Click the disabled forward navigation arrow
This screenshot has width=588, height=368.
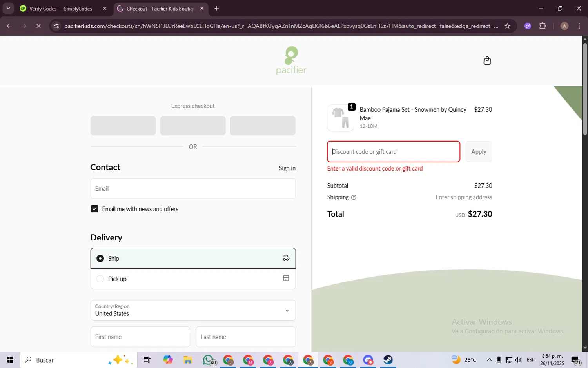[24, 26]
